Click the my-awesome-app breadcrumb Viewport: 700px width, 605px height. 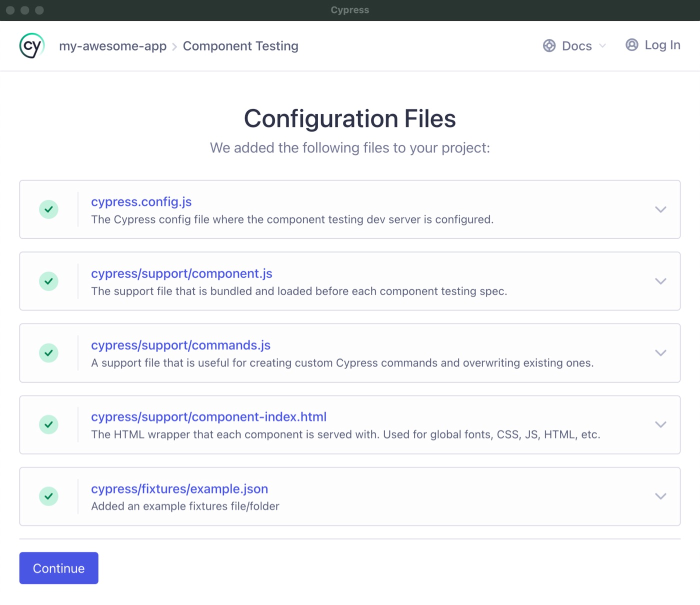112,45
